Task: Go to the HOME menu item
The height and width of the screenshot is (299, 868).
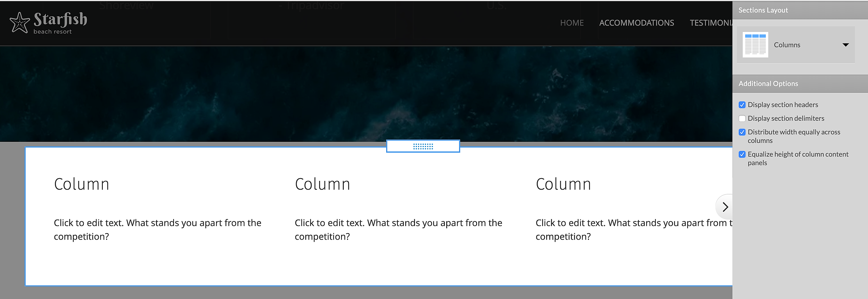Action: (x=572, y=23)
